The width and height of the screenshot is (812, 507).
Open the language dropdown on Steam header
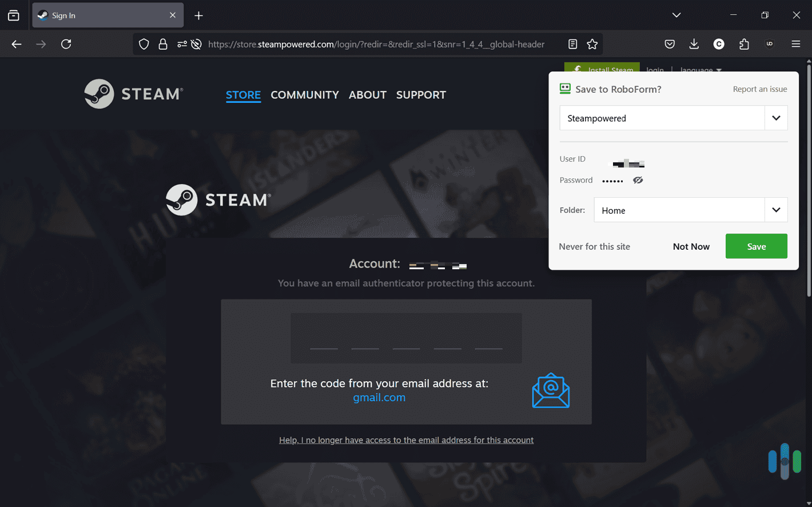pyautogui.click(x=700, y=70)
